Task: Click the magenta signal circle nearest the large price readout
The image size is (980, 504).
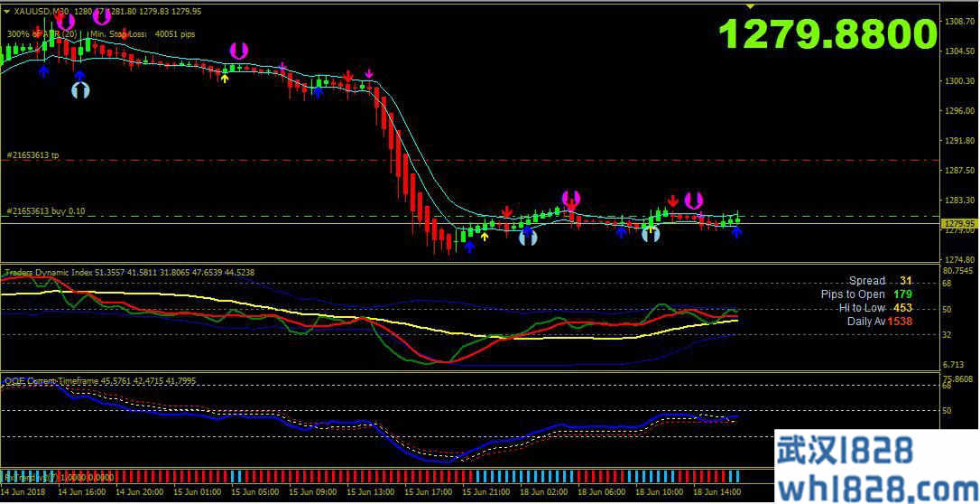Action: click(693, 201)
